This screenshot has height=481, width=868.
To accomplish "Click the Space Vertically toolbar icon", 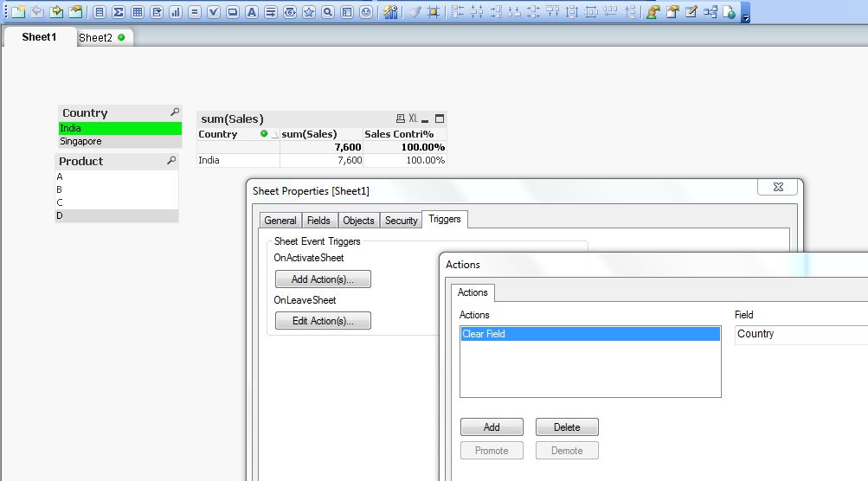I will [571, 11].
